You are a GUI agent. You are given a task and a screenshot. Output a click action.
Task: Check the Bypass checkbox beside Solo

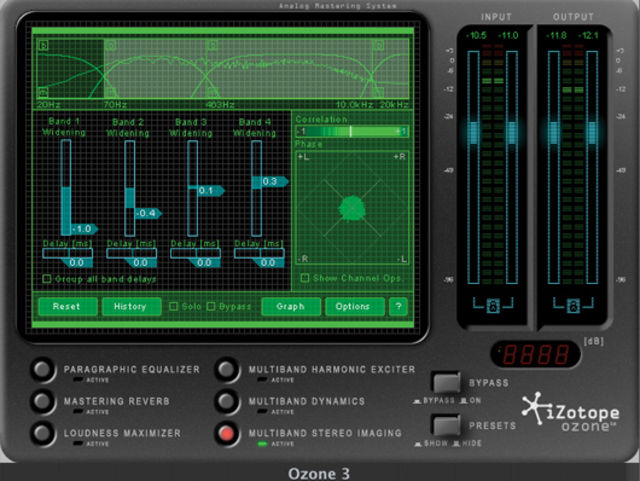tap(211, 306)
